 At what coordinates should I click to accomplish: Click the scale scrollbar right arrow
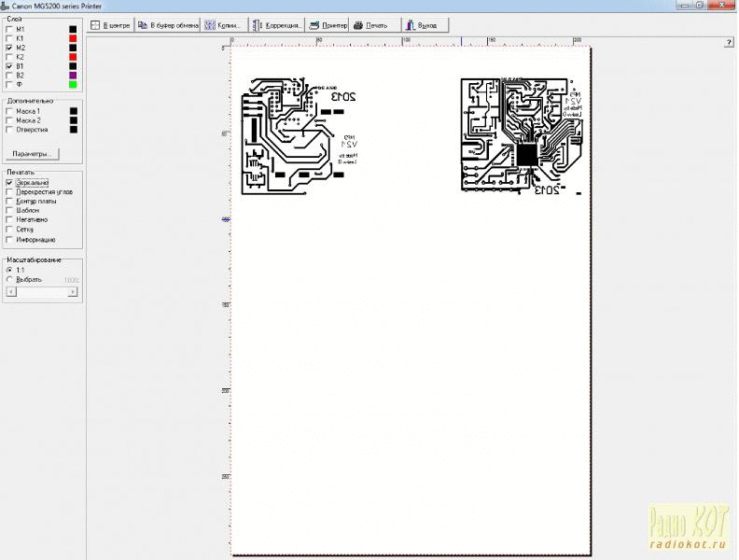(72, 292)
